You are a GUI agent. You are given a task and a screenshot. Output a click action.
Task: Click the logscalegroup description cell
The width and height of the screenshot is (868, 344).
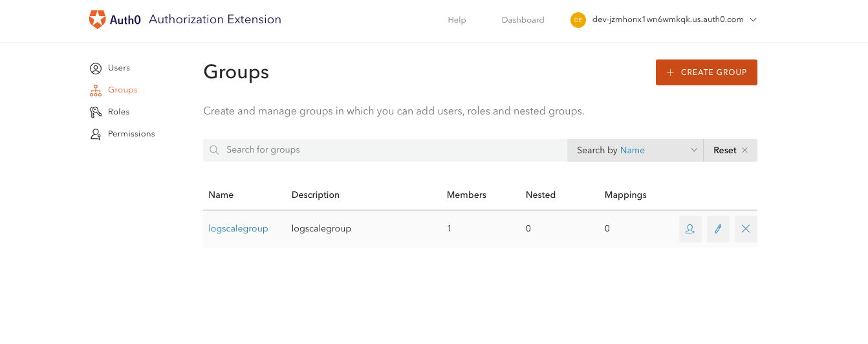click(321, 228)
